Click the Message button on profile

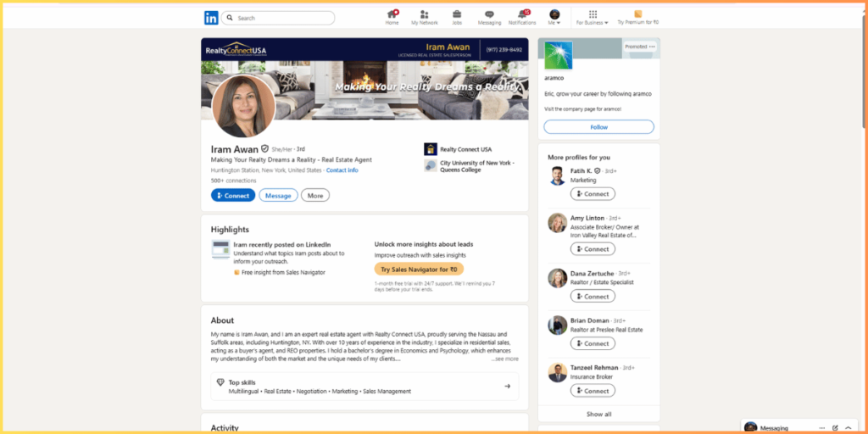[278, 195]
